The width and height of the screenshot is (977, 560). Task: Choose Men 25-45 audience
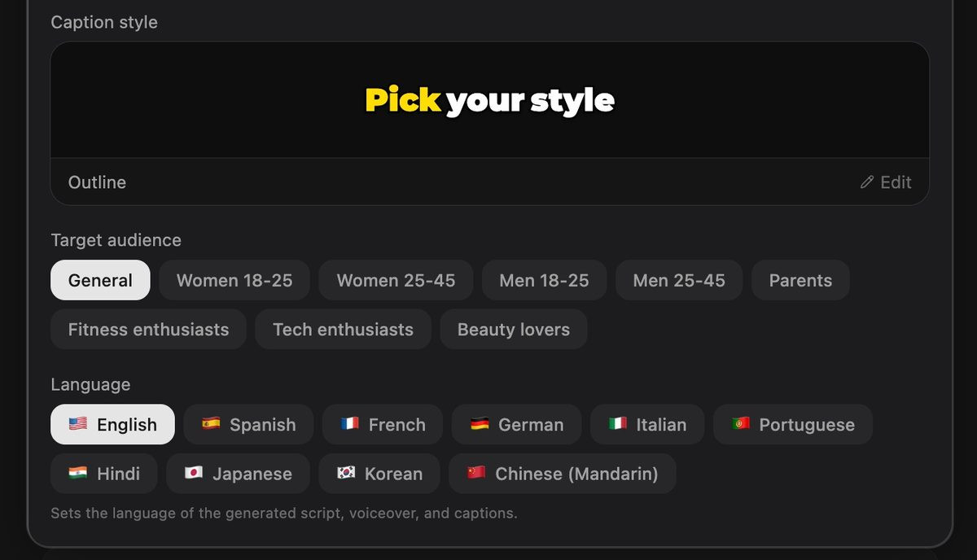(679, 280)
